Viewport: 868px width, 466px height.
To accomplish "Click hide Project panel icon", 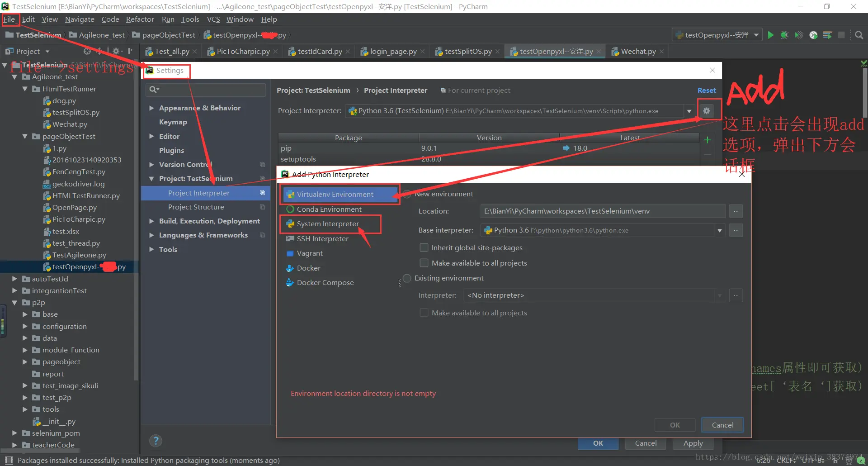I will 131,51.
